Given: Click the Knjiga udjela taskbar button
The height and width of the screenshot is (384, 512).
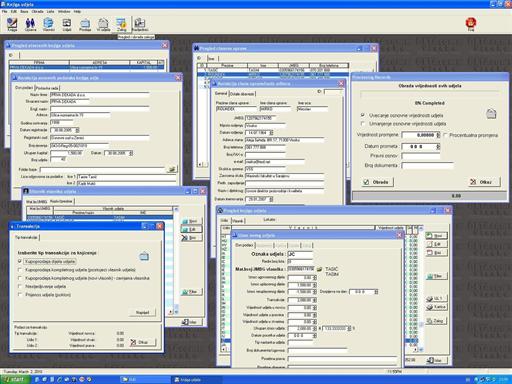Looking at the screenshot, I should 197,380.
